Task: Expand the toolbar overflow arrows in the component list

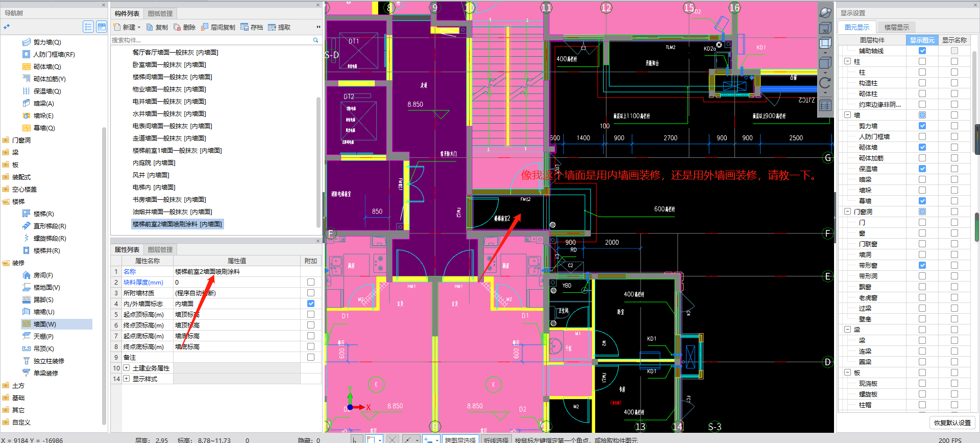Action: tap(318, 27)
